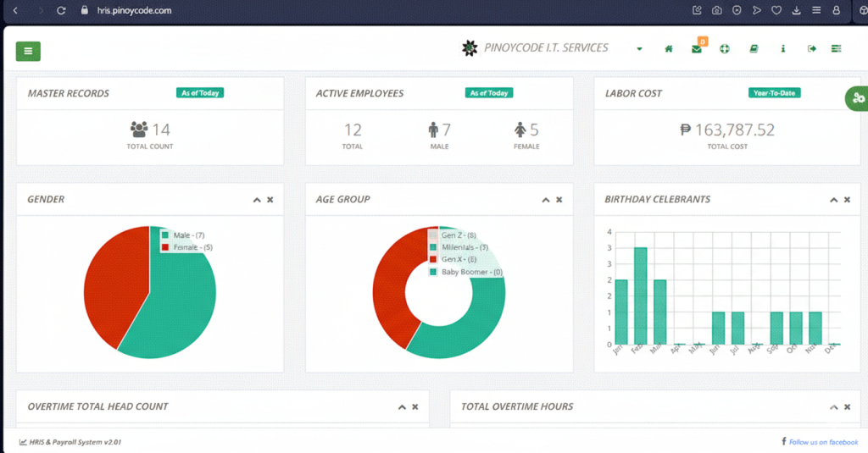Collapse the Gender panel
868x453 pixels.
257,200
